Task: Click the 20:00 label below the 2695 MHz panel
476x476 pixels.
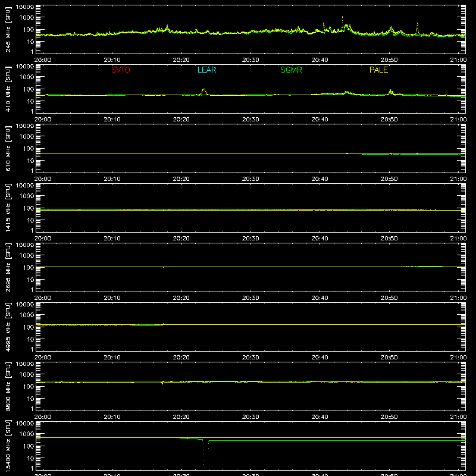Action: pyautogui.click(x=42, y=298)
